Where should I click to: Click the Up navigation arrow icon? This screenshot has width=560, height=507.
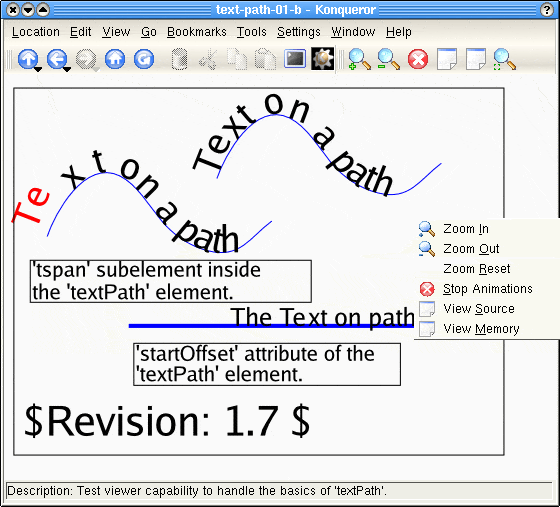[28, 59]
